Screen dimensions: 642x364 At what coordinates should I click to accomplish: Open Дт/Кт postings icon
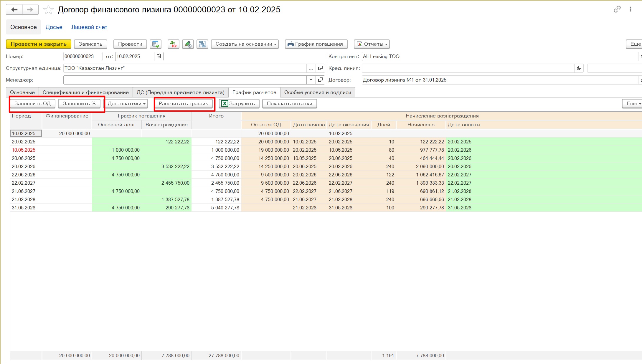pos(174,44)
